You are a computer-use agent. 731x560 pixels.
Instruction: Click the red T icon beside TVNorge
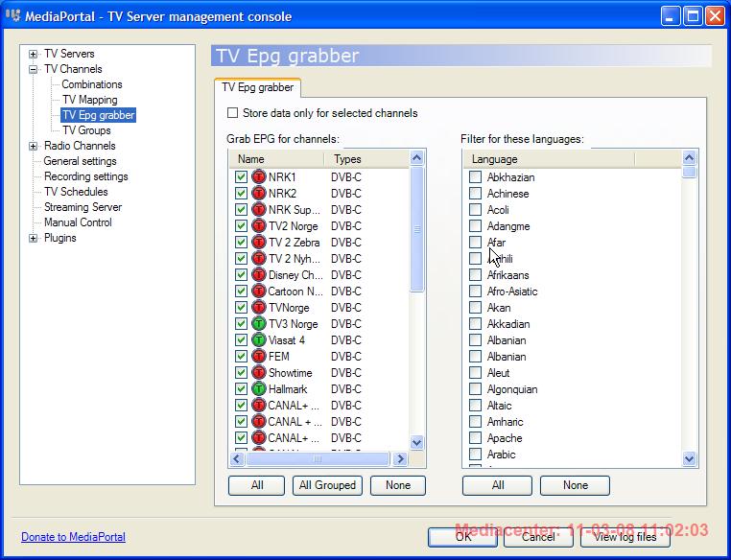click(x=259, y=308)
